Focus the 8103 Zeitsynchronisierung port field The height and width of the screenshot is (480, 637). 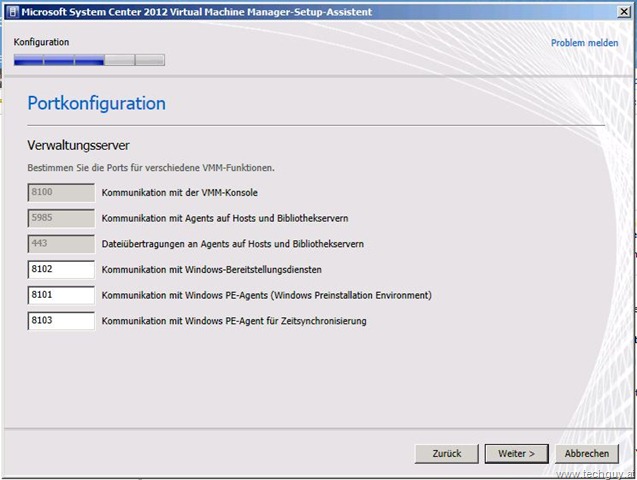61,320
